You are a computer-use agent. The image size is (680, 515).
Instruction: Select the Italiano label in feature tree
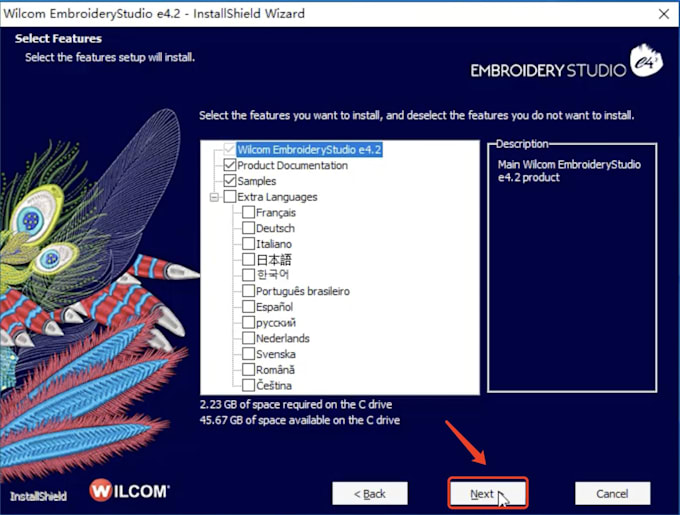274,244
